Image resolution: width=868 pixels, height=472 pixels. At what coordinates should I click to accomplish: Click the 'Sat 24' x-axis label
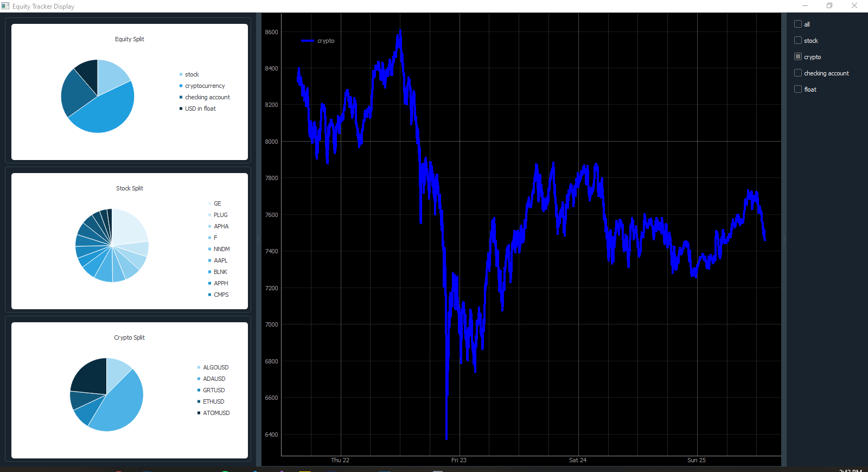(578, 460)
